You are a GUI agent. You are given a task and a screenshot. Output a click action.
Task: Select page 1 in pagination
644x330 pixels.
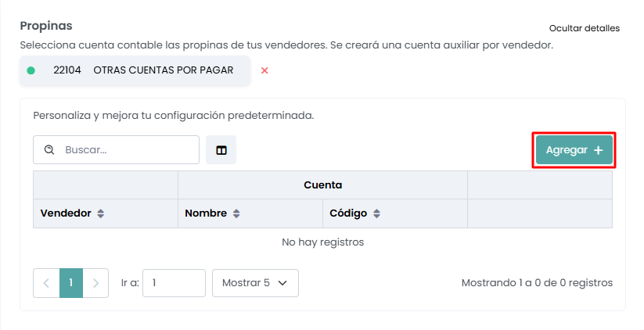point(70,283)
